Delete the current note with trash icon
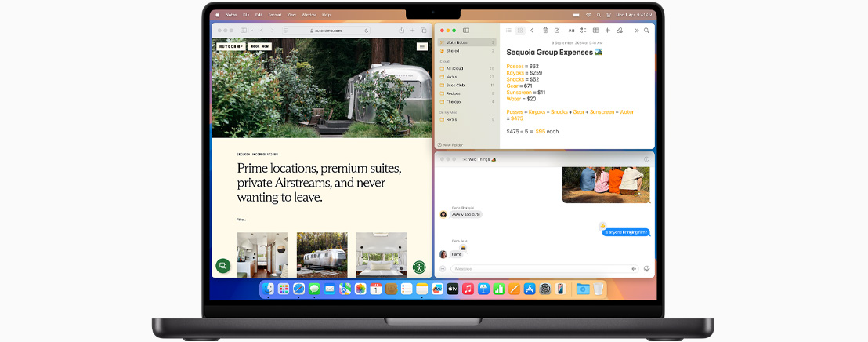The image size is (868, 342). 545,31
